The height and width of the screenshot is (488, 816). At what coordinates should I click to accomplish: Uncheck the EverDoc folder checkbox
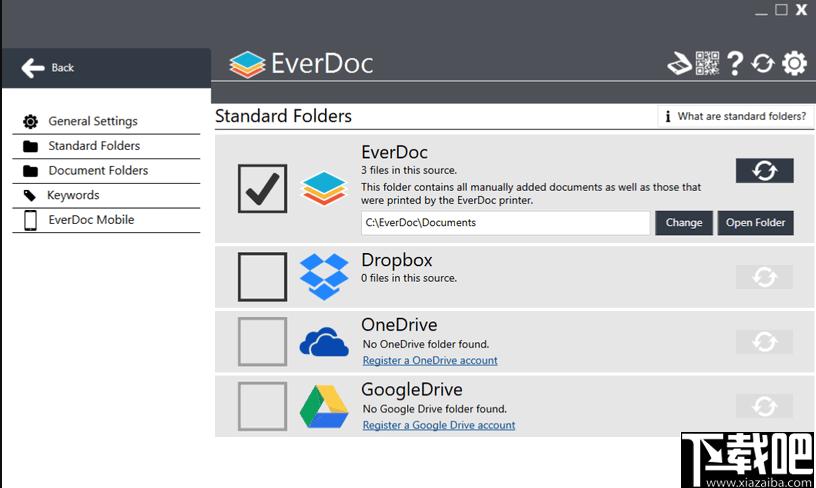point(262,189)
